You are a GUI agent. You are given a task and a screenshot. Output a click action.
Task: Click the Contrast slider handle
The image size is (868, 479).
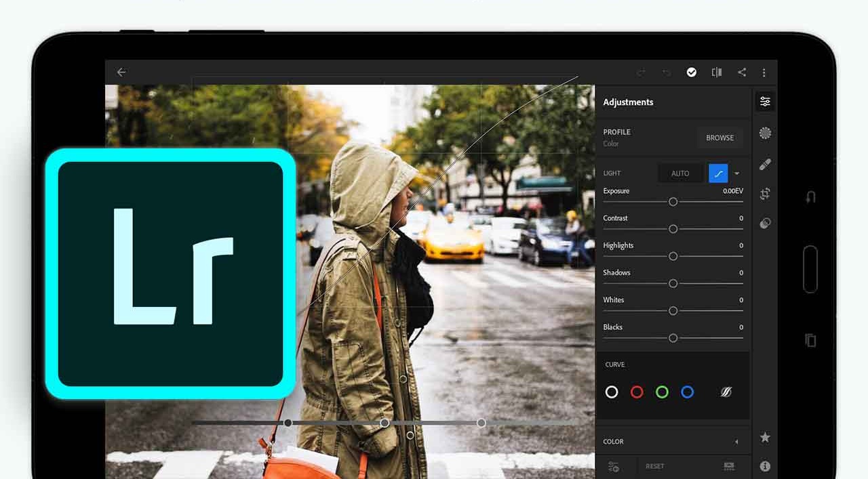(x=673, y=229)
